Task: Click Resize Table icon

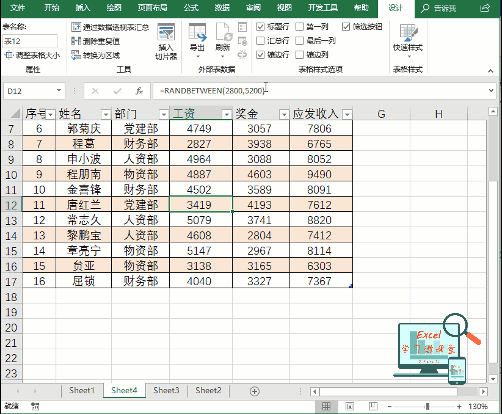Action: [x=9, y=55]
